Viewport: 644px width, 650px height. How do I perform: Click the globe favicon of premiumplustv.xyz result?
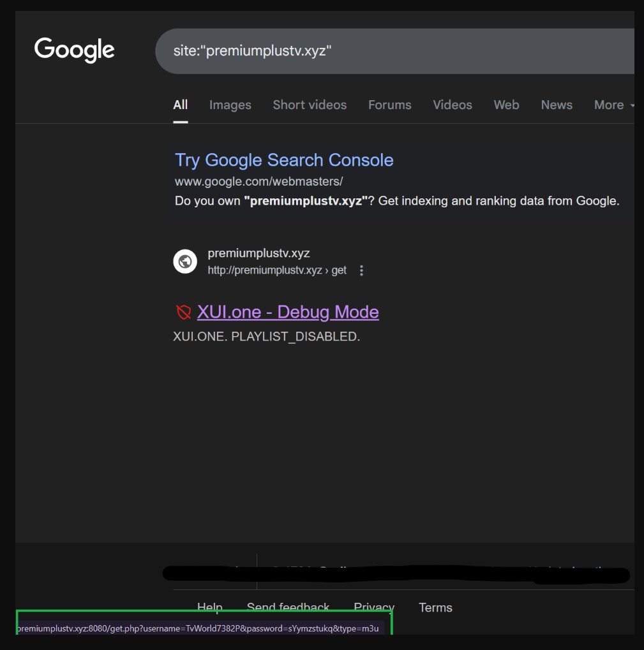point(185,261)
